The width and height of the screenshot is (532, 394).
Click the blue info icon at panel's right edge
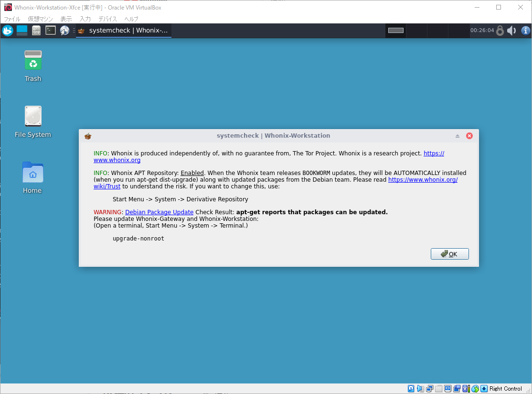point(526,31)
